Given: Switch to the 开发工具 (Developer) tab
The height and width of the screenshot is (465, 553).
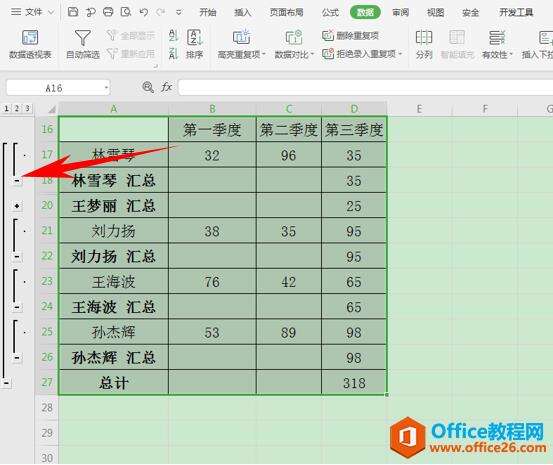Looking at the screenshot, I should point(516,12).
